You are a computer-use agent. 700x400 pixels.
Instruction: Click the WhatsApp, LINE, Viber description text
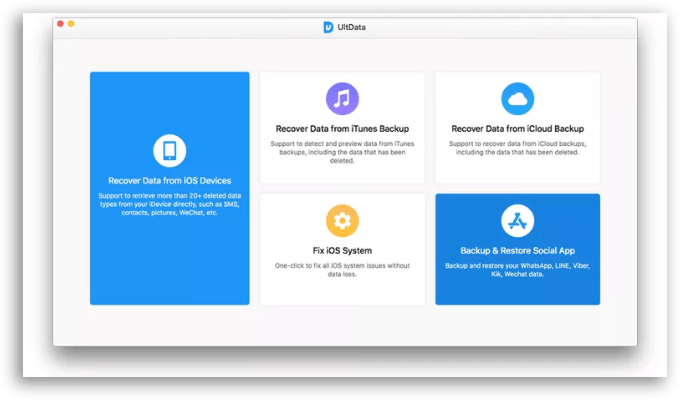pyautogui.click(x=517, y=270)
